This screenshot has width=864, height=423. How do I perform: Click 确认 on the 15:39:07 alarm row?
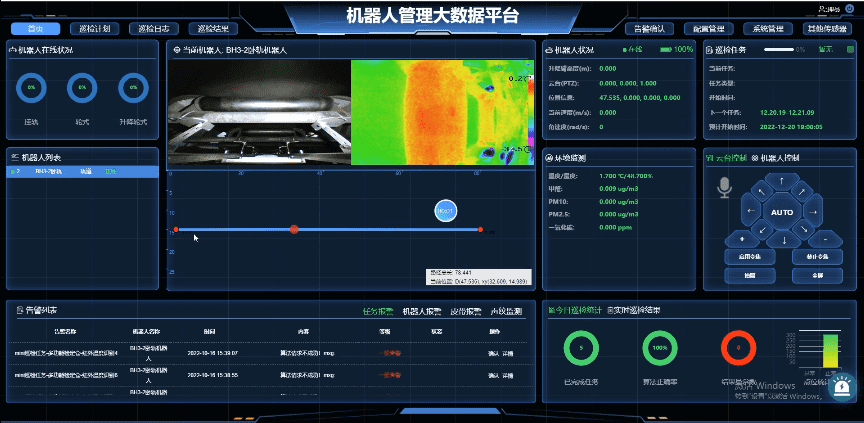coord(493,353)
